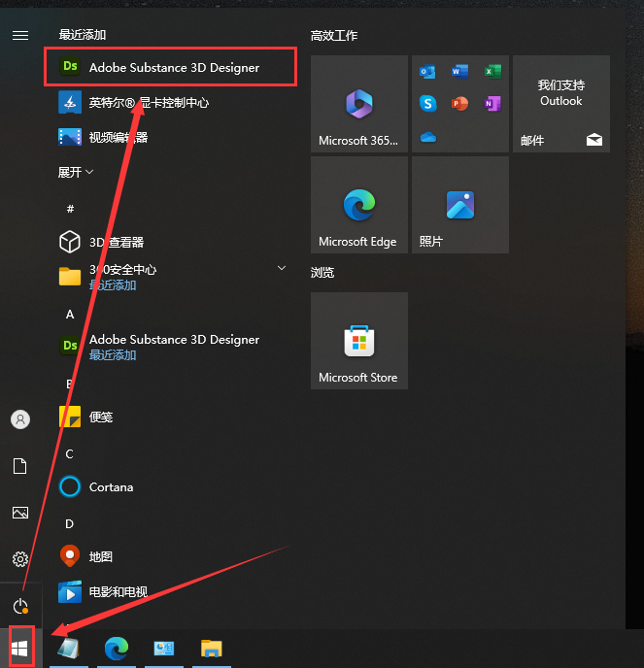
Task: Open Skype in Office tile group
Action: (428, 104)
